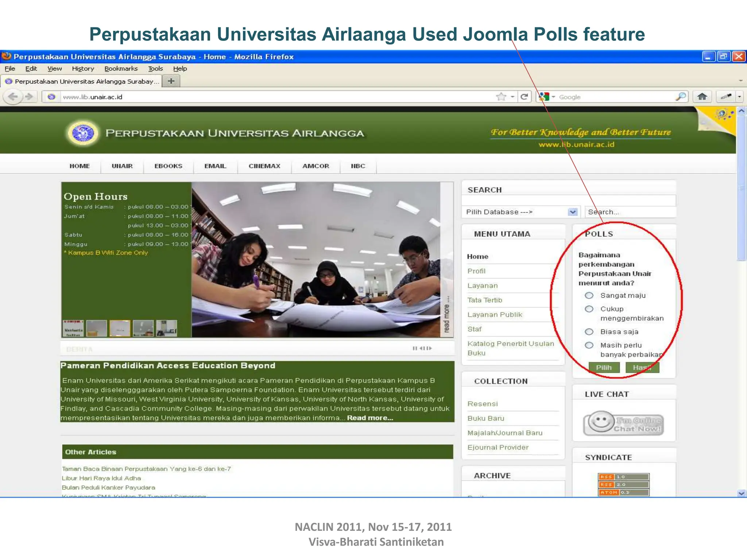This screenshot has width=747, height=560.
Task: Reload the page using the refresh icon
Action: coord(524,97)
